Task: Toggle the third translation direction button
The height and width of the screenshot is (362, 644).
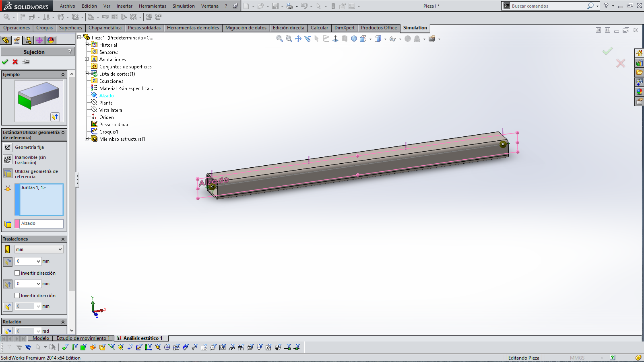Action: 8,306
